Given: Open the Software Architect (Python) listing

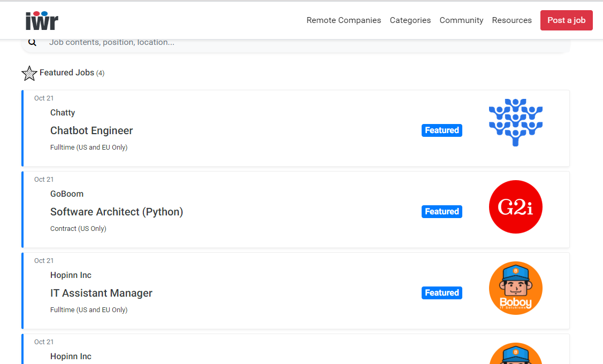Looking at the screenshot, I should point(117,212).
